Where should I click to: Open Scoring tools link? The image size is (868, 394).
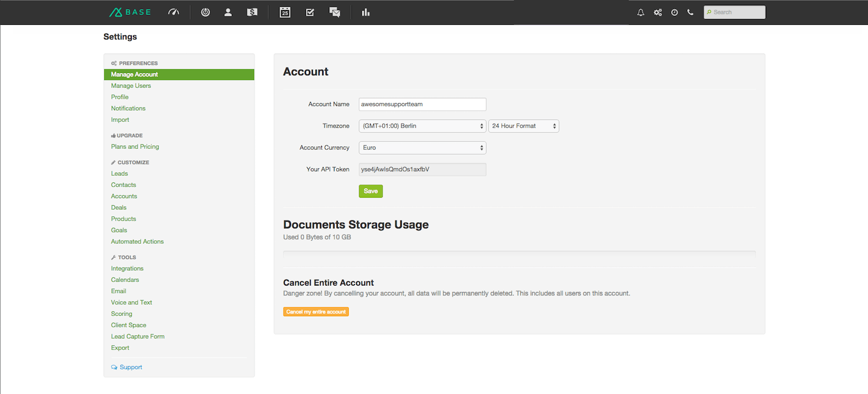122,314
